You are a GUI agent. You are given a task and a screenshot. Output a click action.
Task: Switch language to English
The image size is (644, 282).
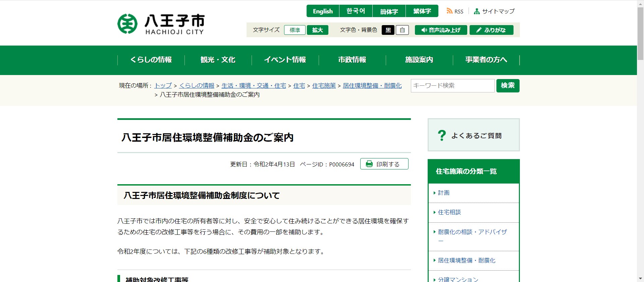[x=323, y=11]
